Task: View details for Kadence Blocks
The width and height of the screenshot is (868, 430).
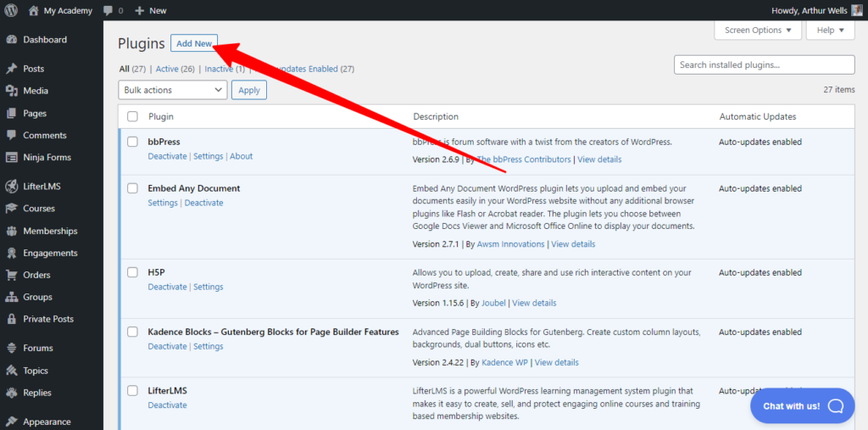Action: [556, 362]
